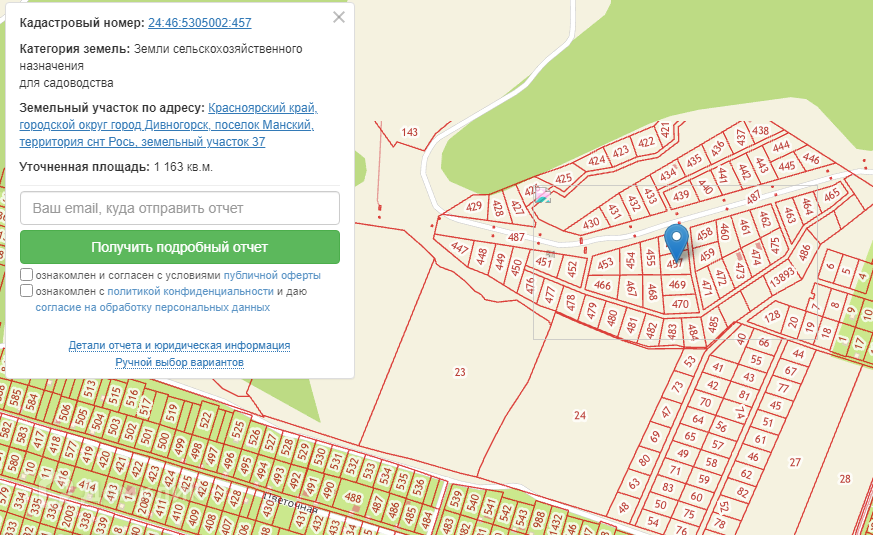Open the политикой конфиденциальности link
This screenshot has width=873, height=535.
click(190, 291)
